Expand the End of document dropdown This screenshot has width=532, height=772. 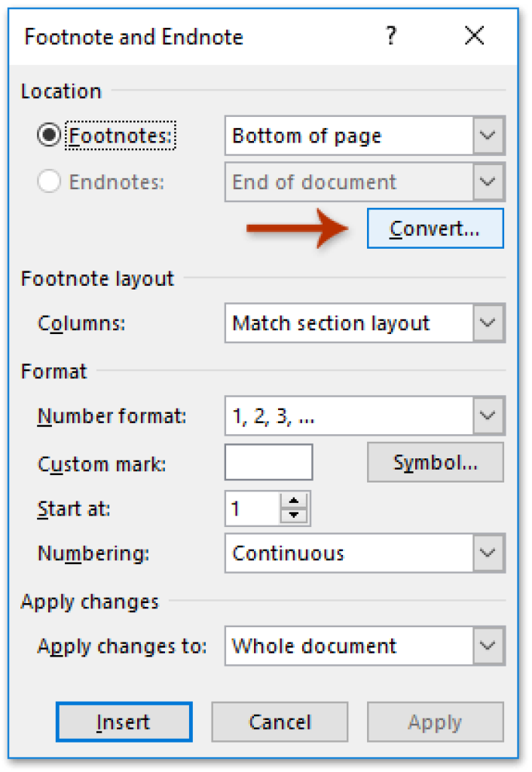pyautogui.click(x=488, y=182)
